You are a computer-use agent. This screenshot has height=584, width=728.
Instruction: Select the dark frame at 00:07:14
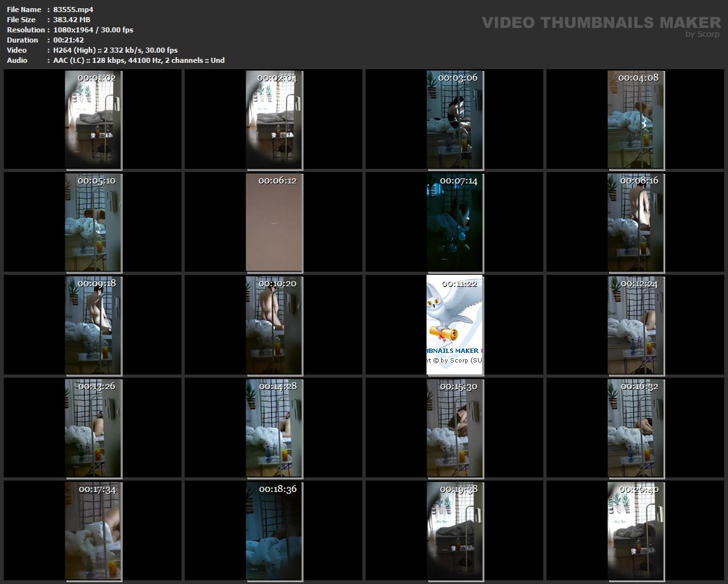[454, 222]
